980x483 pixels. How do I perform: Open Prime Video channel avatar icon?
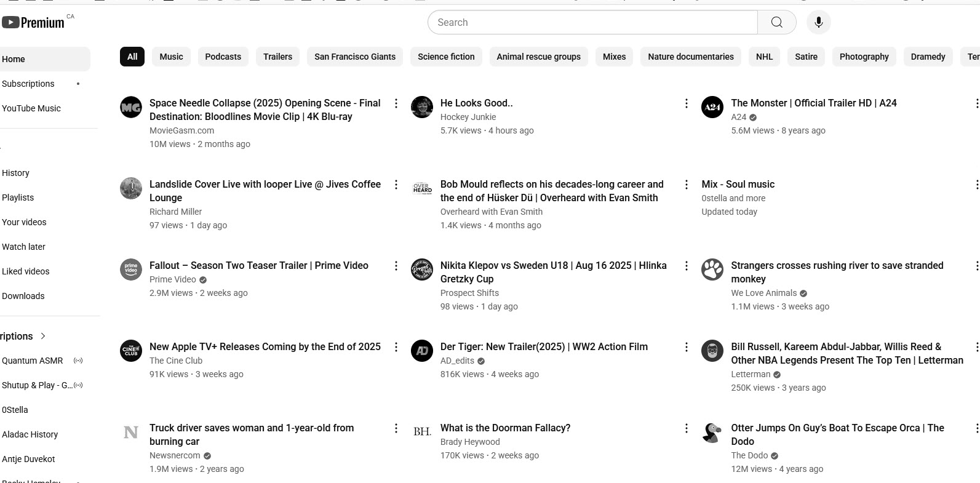(x=131, y=269)
